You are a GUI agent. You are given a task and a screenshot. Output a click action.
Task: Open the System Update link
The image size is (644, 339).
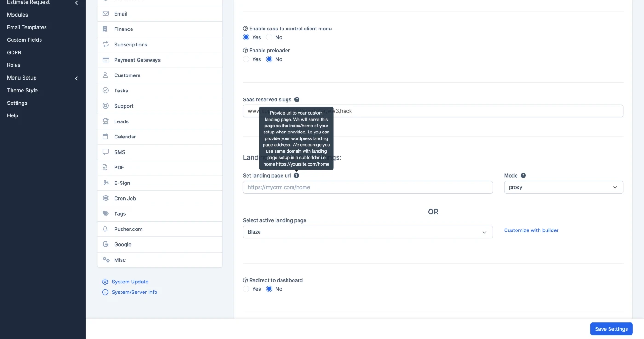click(x=130, y=282)
